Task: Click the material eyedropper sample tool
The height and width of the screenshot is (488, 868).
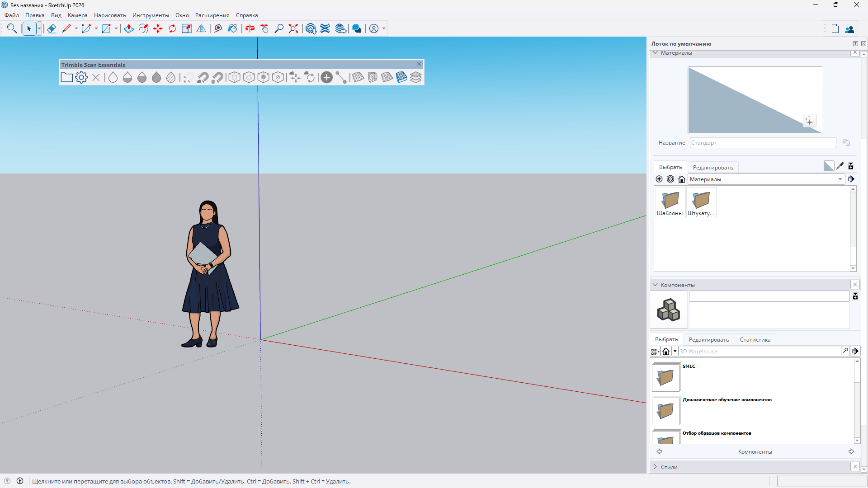Action: coord(840,166)
